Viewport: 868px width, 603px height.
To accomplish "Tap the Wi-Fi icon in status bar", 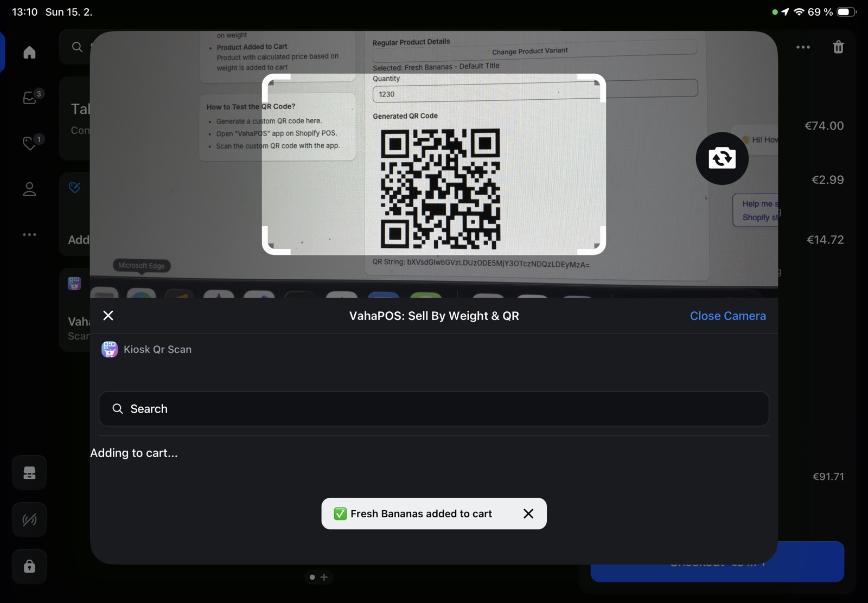I will pyautogui.click(x=799, y=12).
